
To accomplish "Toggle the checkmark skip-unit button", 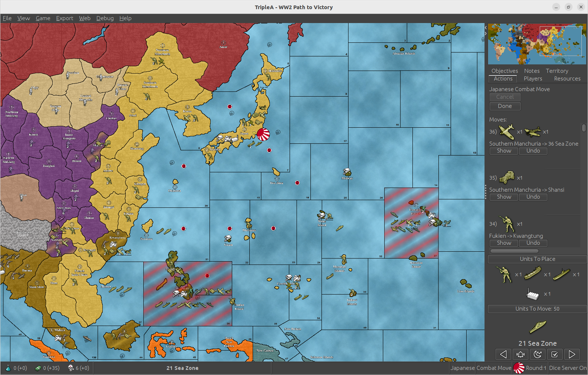I will 555,354.
